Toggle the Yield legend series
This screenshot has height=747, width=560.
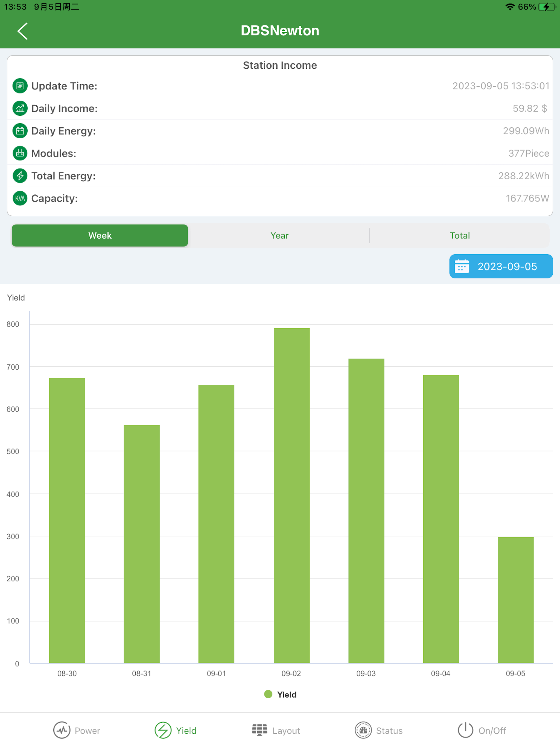(x=280, y=695)
